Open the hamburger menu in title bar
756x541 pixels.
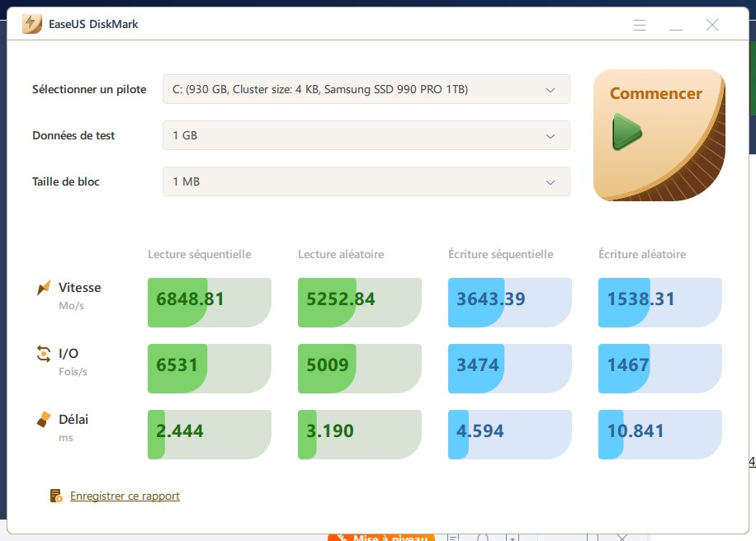click(x=640, y=25)
